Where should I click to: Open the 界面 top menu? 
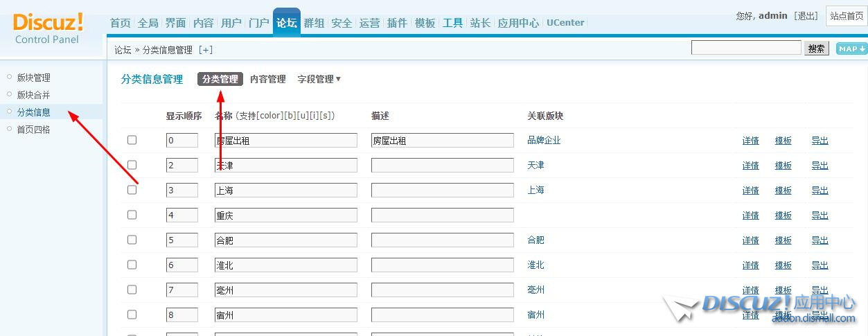[176, 23]
